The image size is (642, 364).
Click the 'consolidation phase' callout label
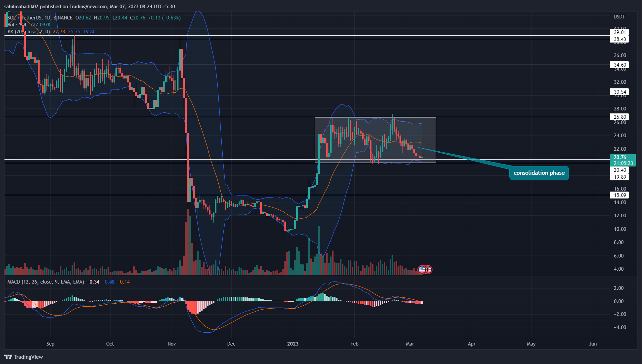[x=539, y=173]
